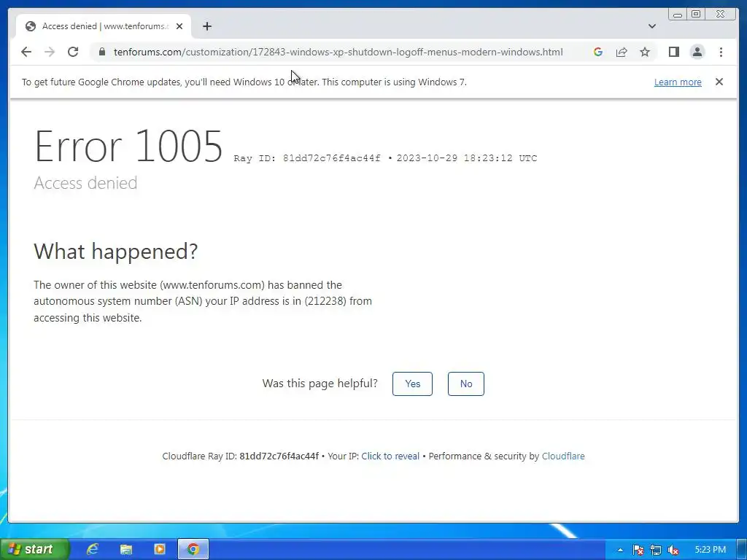Viewport: 747px width, 560px height.
Task: Open the Action Center flag icon
Action: [638, 550]
